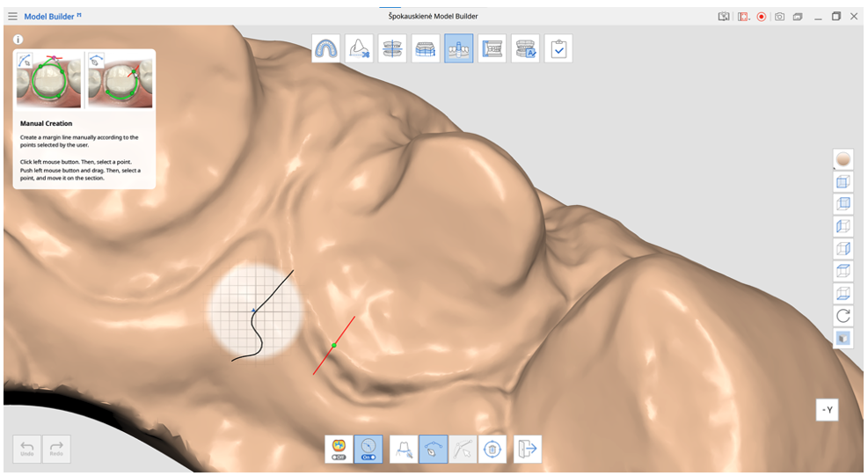Delete the margin line with trash icon
Viewport: 868px width, 476px height.
tap(492, 449)
